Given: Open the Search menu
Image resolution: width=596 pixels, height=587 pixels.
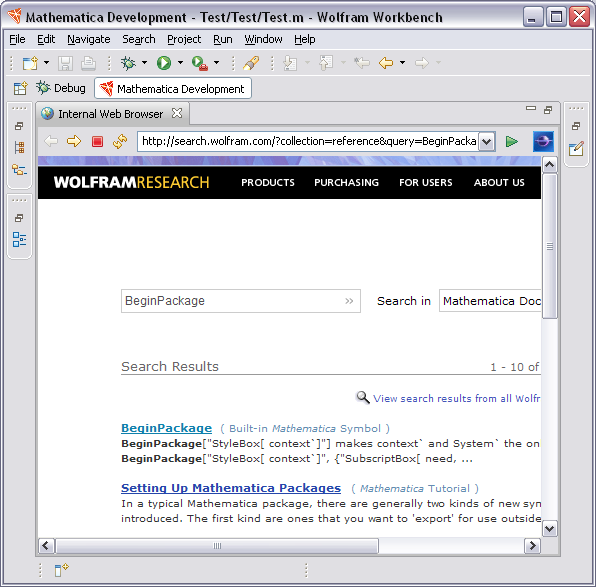Looking at the screenshot, I should point(139,39).
